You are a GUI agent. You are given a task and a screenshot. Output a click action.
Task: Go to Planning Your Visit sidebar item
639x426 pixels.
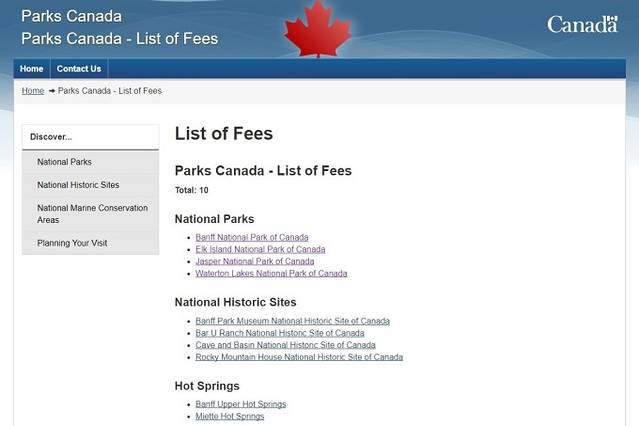(72, 243)
